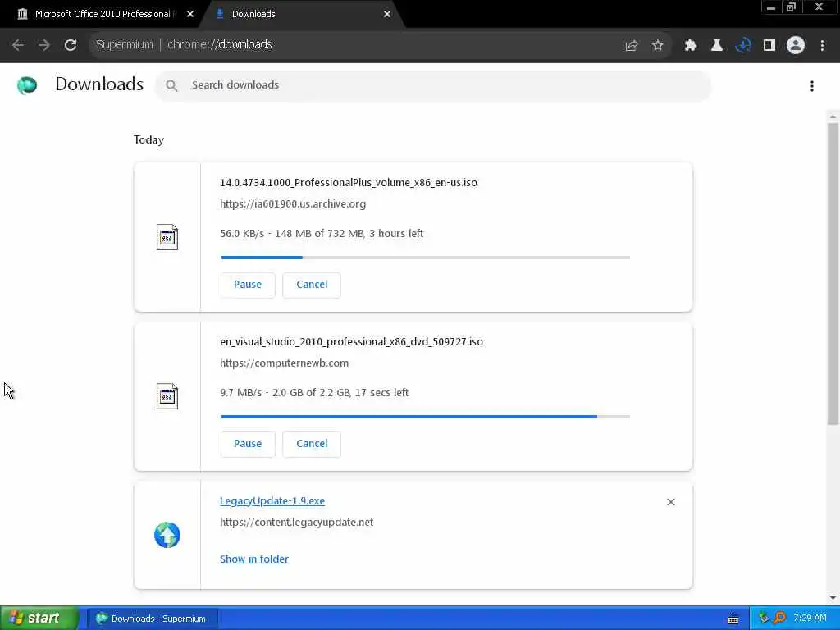The image size is (840, 630).
Task: Remove LegacyUpdate from the list
Action: coord(671,502)
